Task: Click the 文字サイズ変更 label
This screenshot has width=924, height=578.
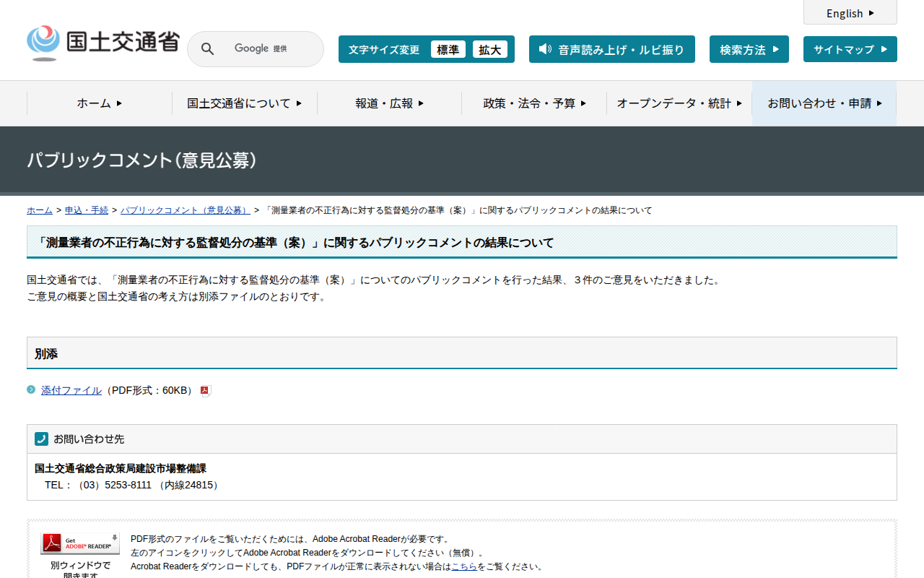Action: (384, 50)
